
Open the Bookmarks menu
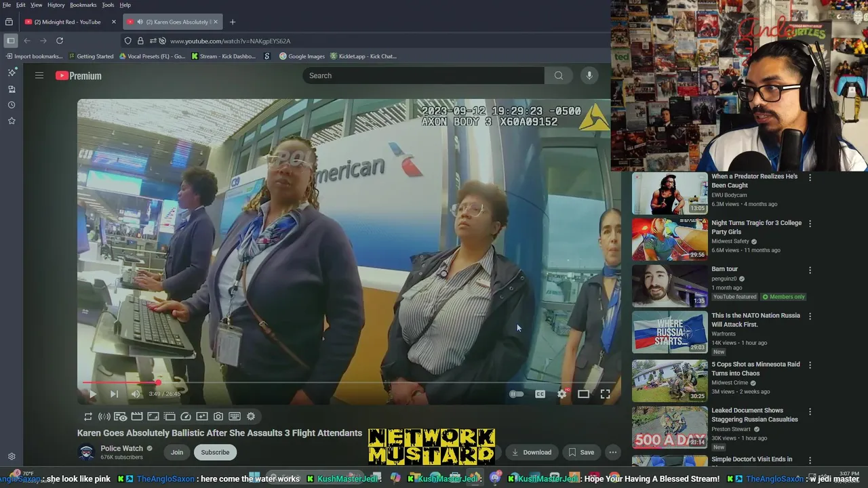pyautogui.click(x=83, y=5)
